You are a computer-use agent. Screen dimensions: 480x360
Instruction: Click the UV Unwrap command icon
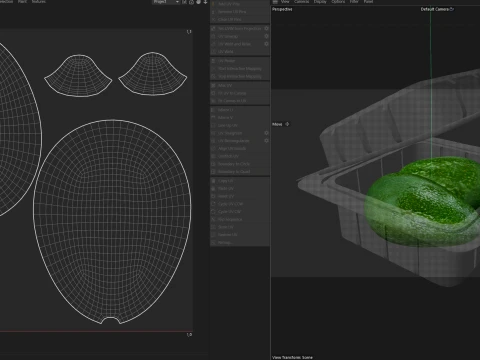214,36
